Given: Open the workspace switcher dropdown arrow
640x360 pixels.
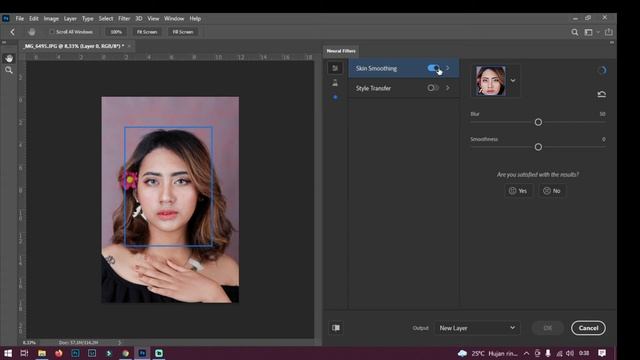Looking at the screenshot, I should pos(598,32).
